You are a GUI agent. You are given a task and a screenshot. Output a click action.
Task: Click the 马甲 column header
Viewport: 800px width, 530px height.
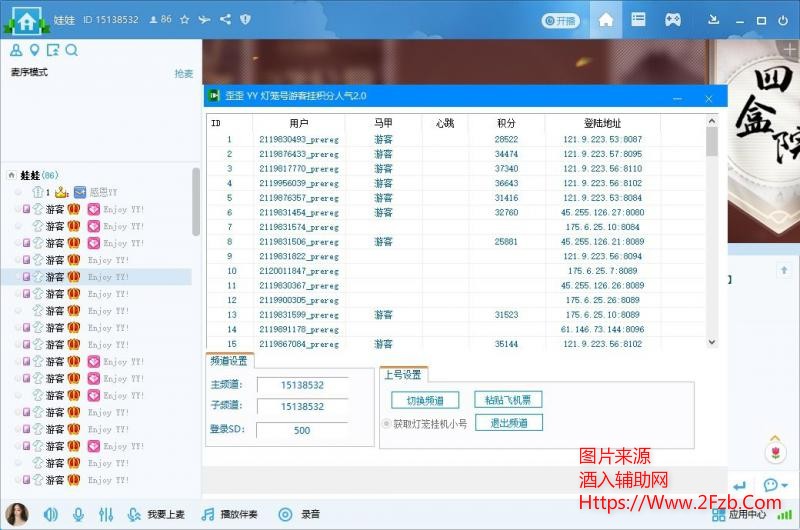tap(383, 123)
